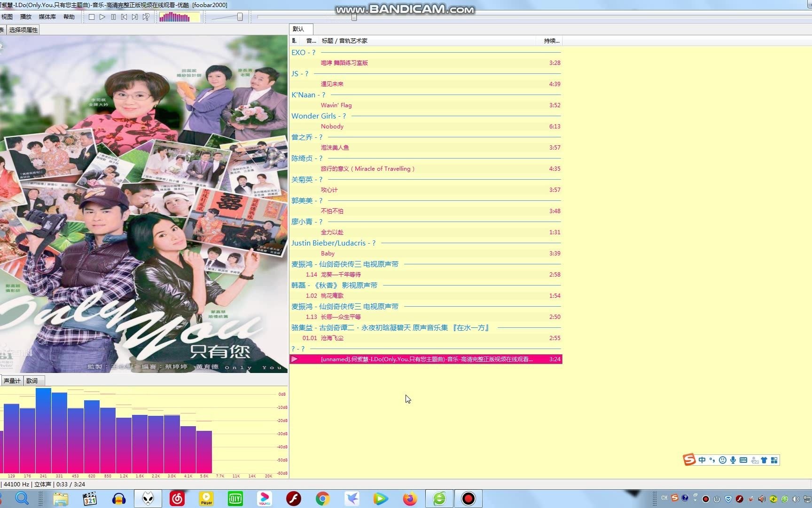Screen dimensions: 812x508
Task: Open the foobar2000 alien icon in taskbar
Action: click(x=148, y=499)
